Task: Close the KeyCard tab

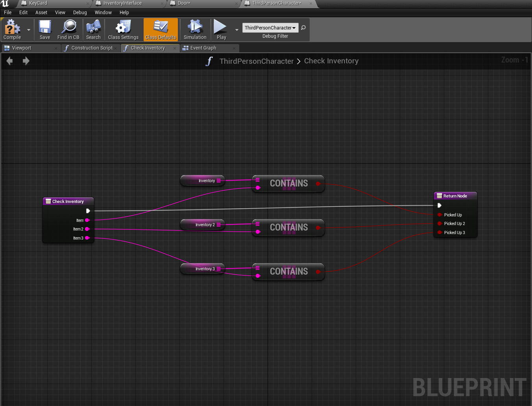Action: 88,4
